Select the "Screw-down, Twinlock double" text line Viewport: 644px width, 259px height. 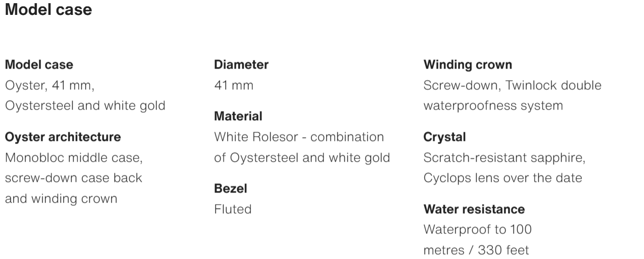click(x=512, y=85)
